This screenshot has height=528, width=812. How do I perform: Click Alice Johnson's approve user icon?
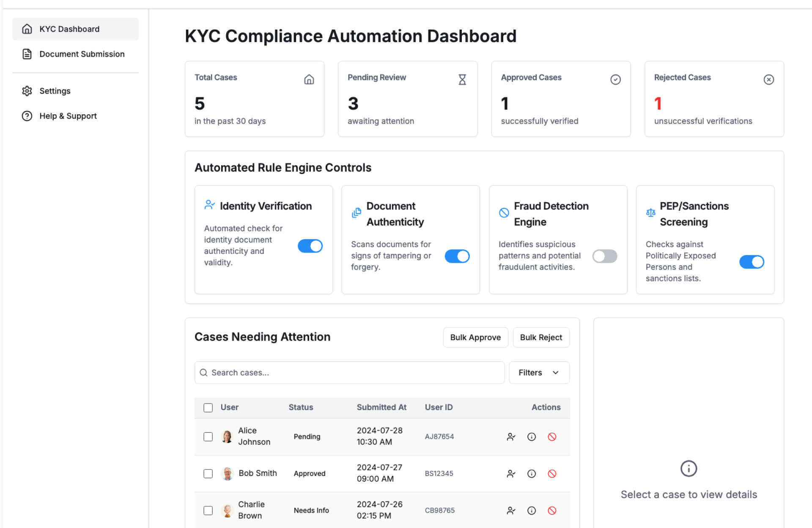pyautogui.click(x=511, y=437)
